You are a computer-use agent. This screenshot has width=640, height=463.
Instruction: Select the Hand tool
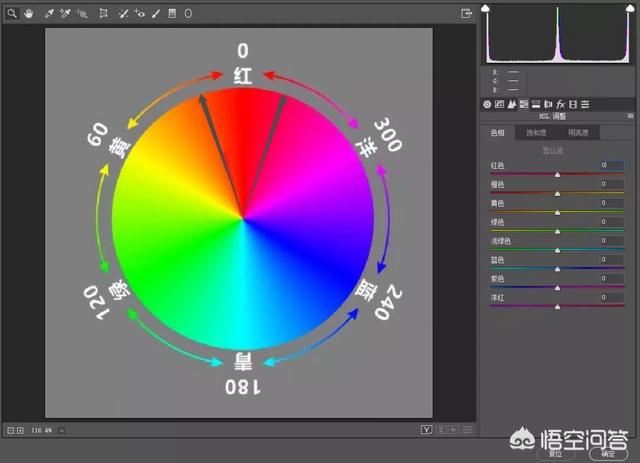pyautogui.click(x=28, y=14)
